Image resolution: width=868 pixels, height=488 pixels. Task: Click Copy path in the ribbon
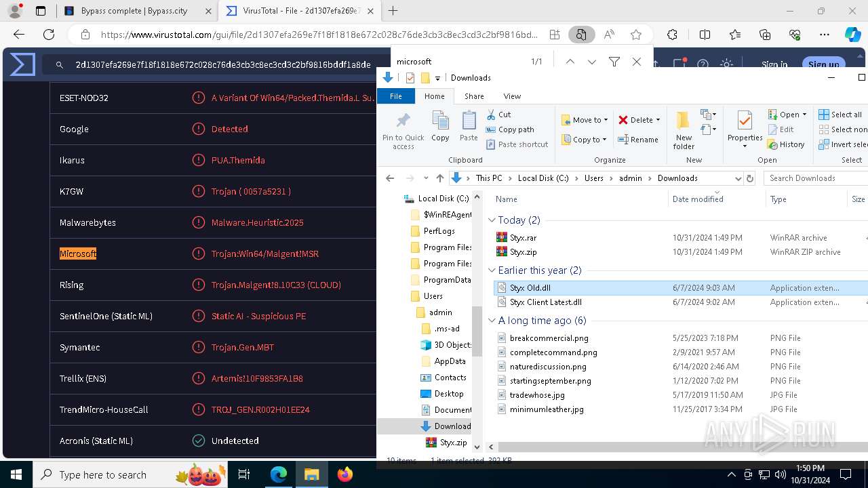pyautogui.click(x=510, y=129)
